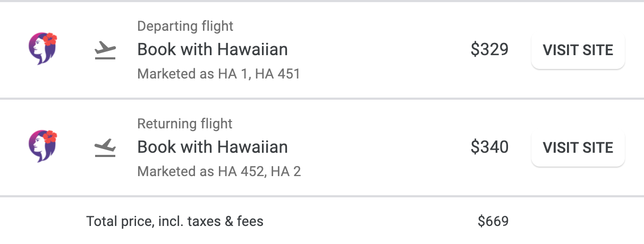Click the $669 total price amount
644x244 pixels.
493,221
